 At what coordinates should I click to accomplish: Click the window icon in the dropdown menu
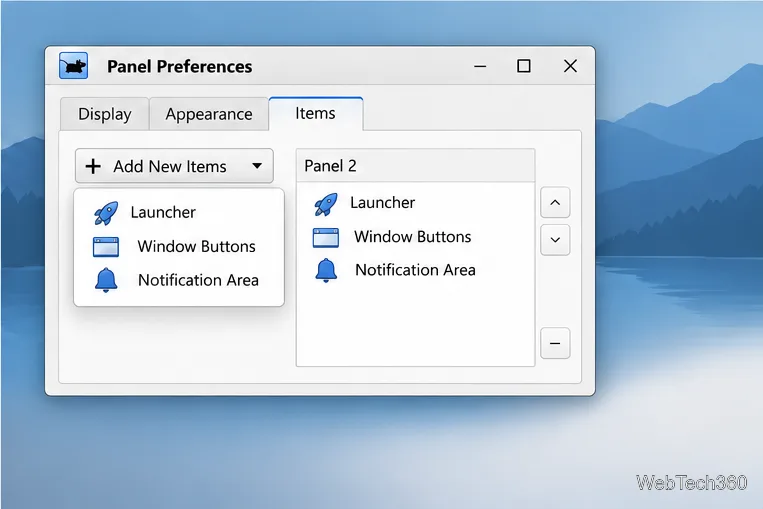click(x=106, y=247)
